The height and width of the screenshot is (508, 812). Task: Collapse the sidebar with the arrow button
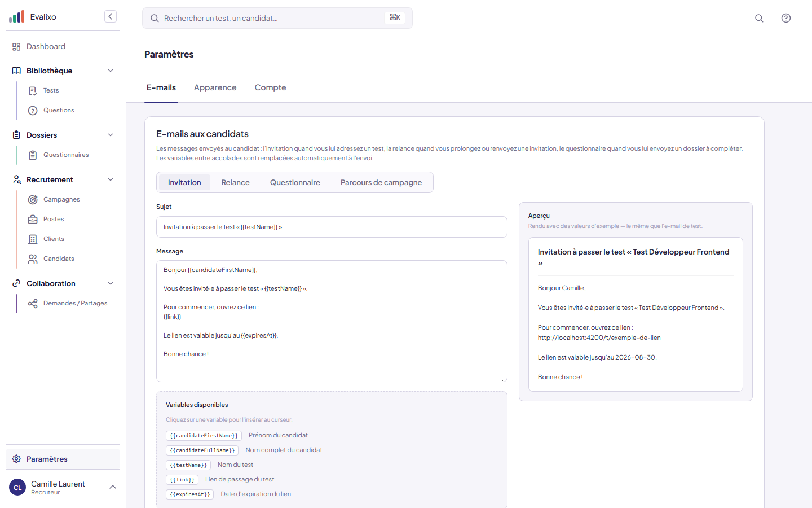click(x=111, y=16)
